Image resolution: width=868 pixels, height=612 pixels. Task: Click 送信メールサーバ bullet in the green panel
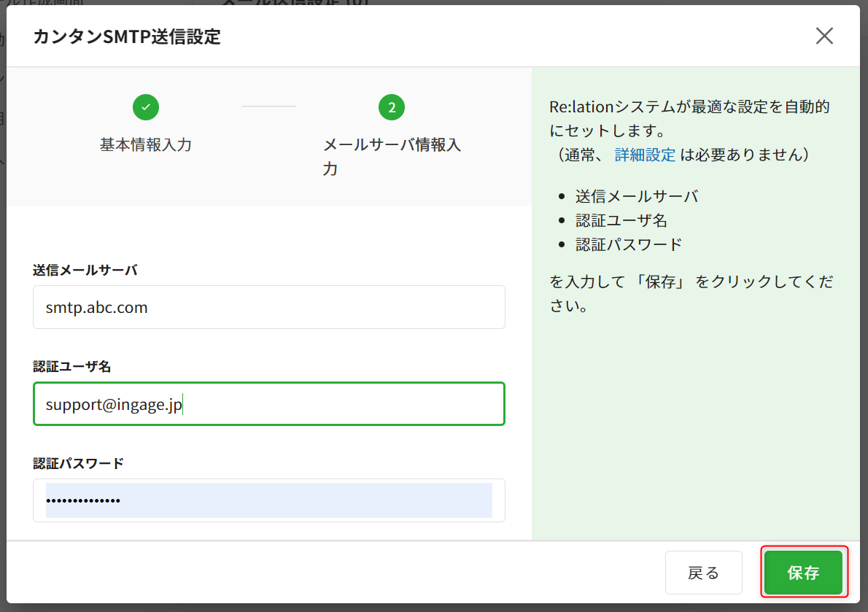point(637,196)
